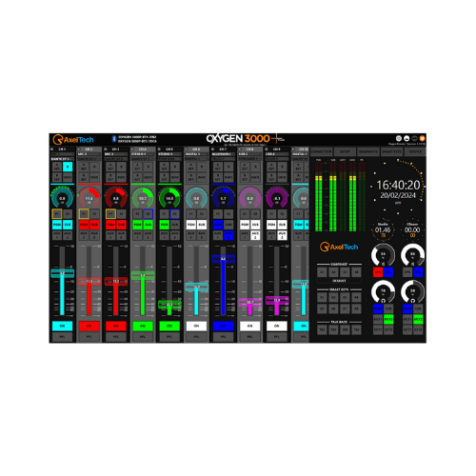Click the Bluetooth icon in the header
The height and width of the screenshot is (476, 476).
[x=114, y=139]
